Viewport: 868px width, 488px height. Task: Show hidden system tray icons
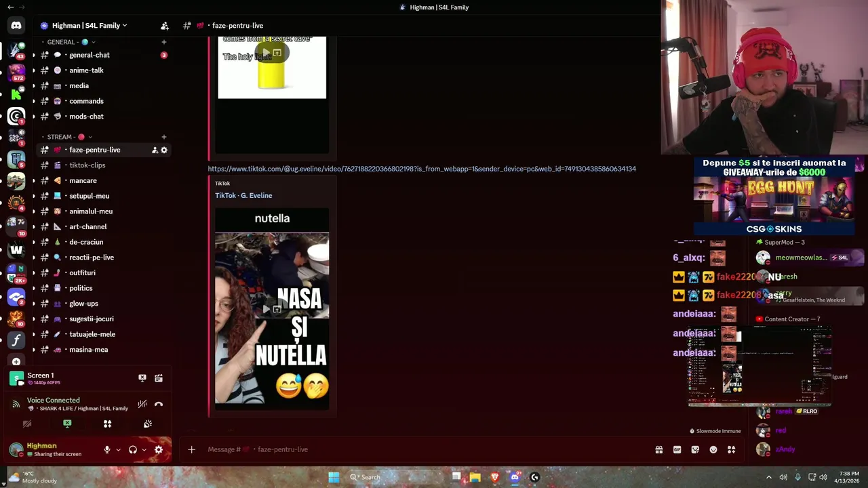pos(769,477)
